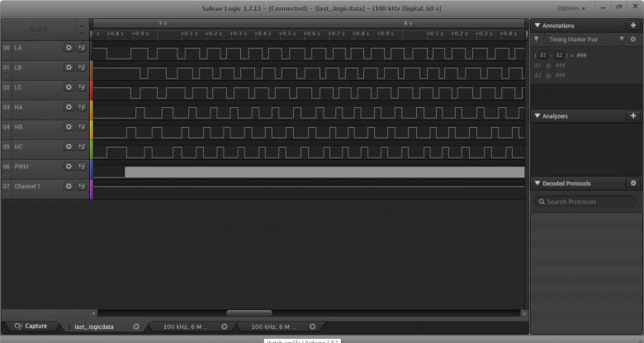Switch to the Capture tab
The image size is (644, 343).
pos(31,327)
